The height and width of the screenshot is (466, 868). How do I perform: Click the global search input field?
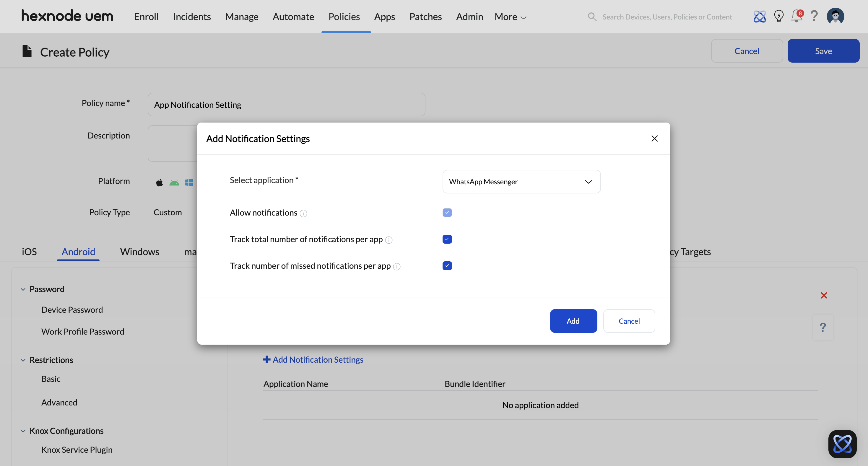click(x=667, y=17)
